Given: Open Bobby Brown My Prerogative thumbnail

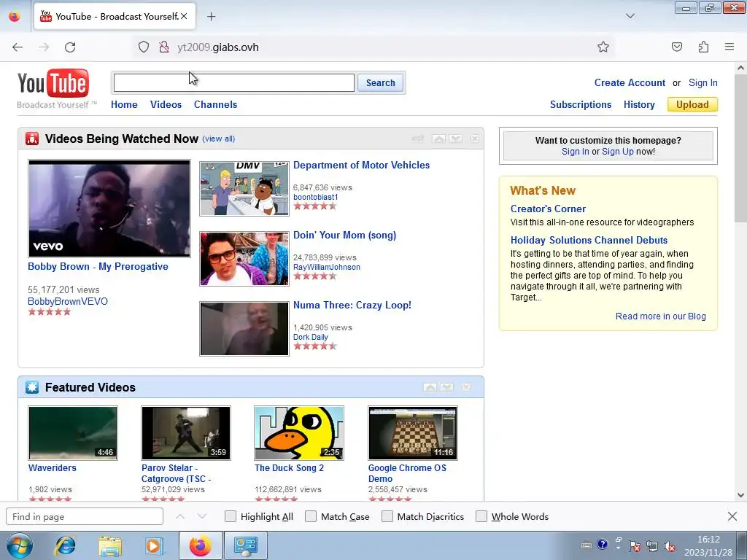Looking at the screenshot, I should (109, 209).
